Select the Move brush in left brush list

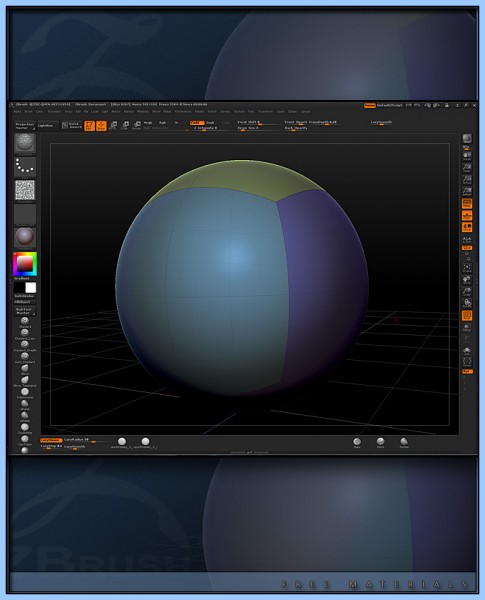click(x=25, y=368)
